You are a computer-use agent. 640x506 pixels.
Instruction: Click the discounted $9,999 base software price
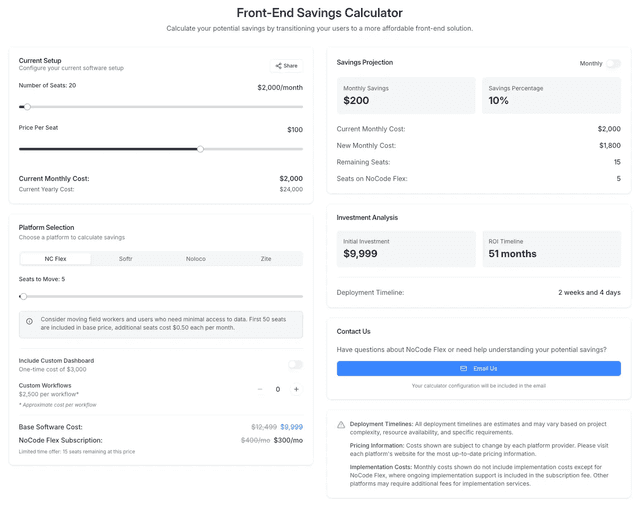(x=291, y=427)
